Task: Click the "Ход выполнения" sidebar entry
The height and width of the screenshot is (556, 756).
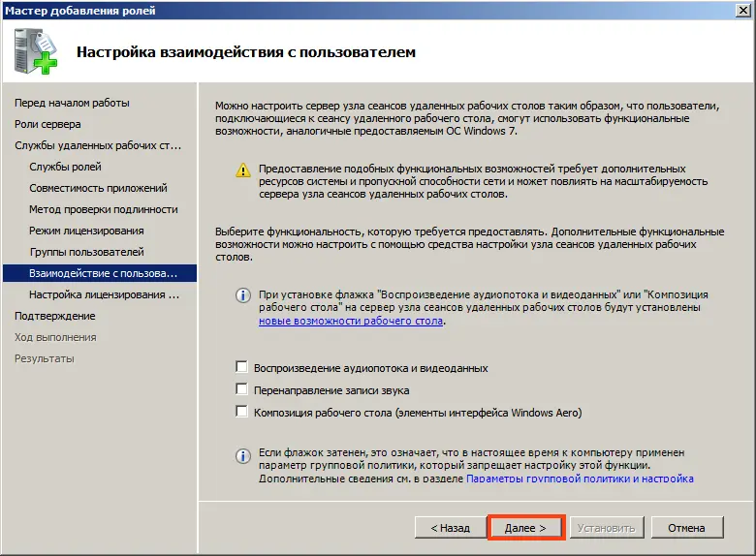Action: pos(55,337)
